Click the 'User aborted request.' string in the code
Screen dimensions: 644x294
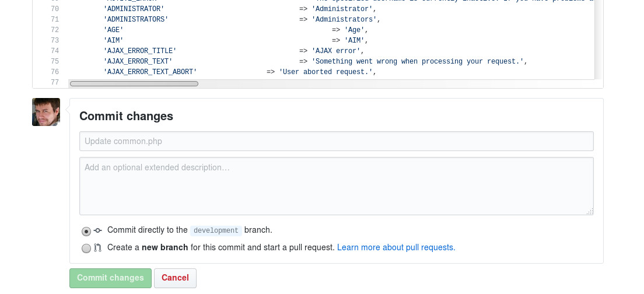tap(326, 72)
